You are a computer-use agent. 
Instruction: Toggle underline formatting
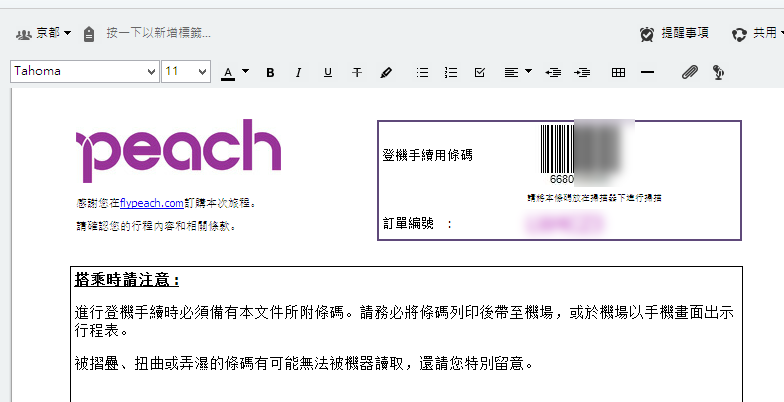pos(328,73)
